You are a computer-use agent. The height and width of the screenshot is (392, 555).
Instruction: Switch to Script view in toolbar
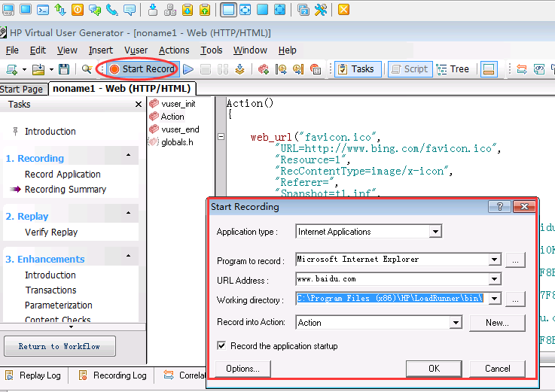tap(409, 69)
